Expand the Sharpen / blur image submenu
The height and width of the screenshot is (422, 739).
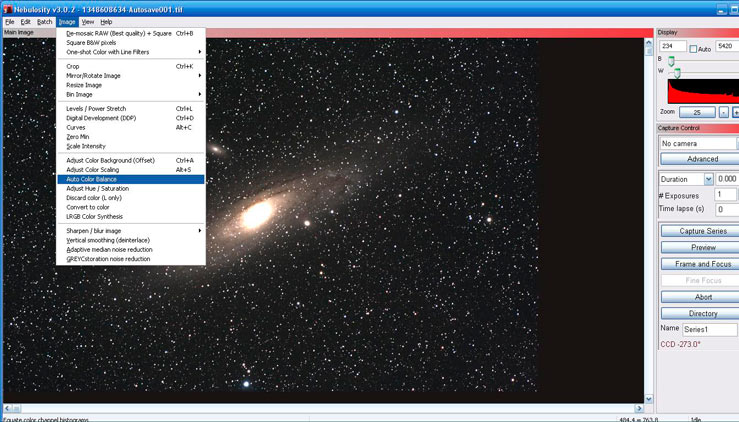point(131,230)
